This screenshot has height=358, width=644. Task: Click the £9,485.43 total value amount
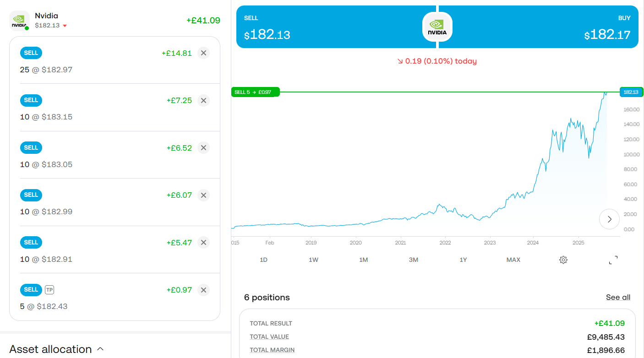[x=606, y=337]
